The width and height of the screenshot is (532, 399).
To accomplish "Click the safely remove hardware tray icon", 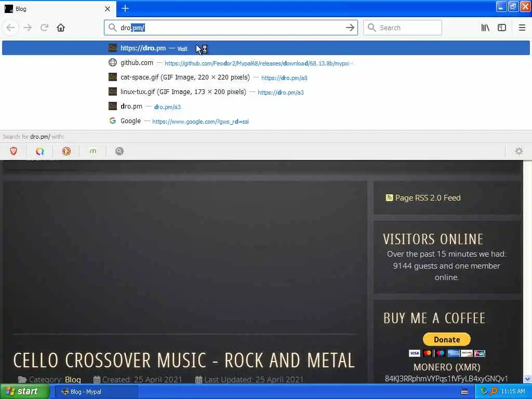I will coord(484,392).
